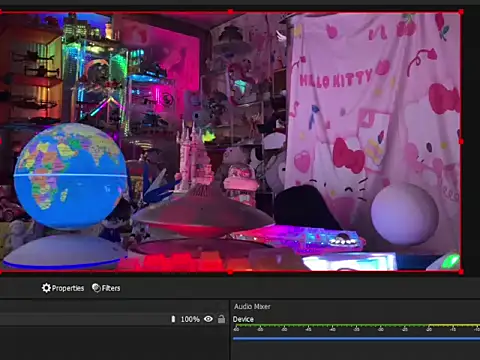Click the blue Device volume slider
Image resolution: width=480 pixels, height=360 pixels.
356,339
